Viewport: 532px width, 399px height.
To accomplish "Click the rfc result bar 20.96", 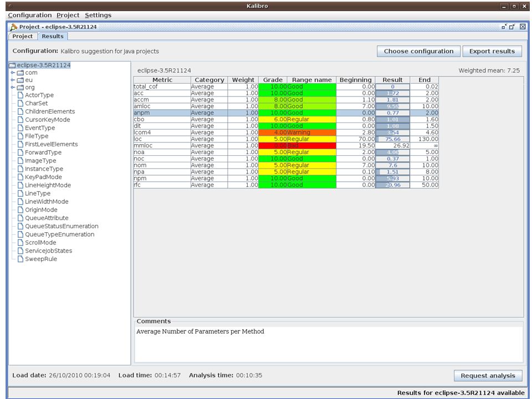I will 392,185.
